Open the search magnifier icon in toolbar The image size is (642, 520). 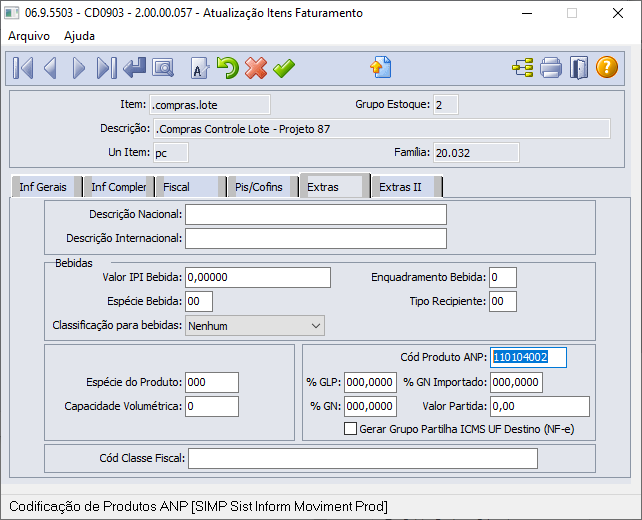(x=162, y=68)
